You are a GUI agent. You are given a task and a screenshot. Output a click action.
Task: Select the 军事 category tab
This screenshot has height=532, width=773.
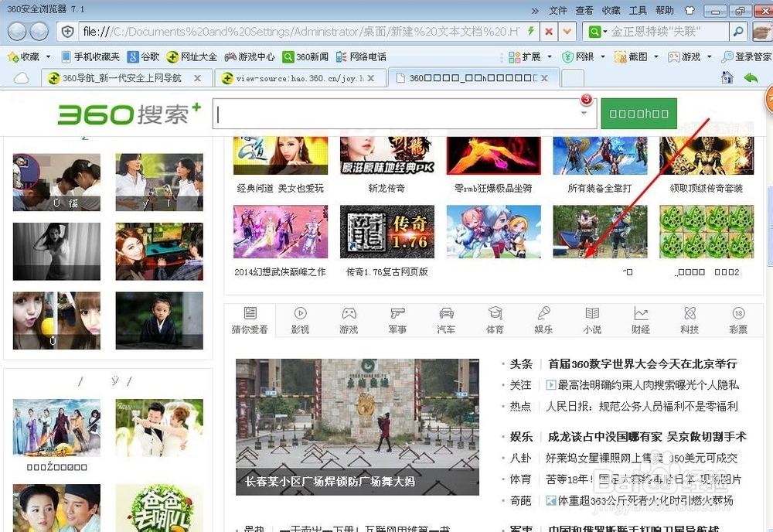pos(397,320)
